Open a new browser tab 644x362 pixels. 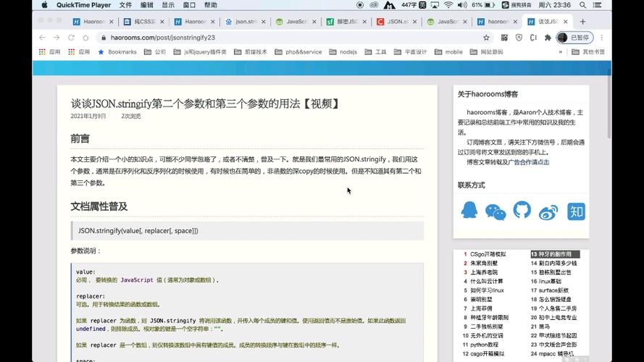582,22
